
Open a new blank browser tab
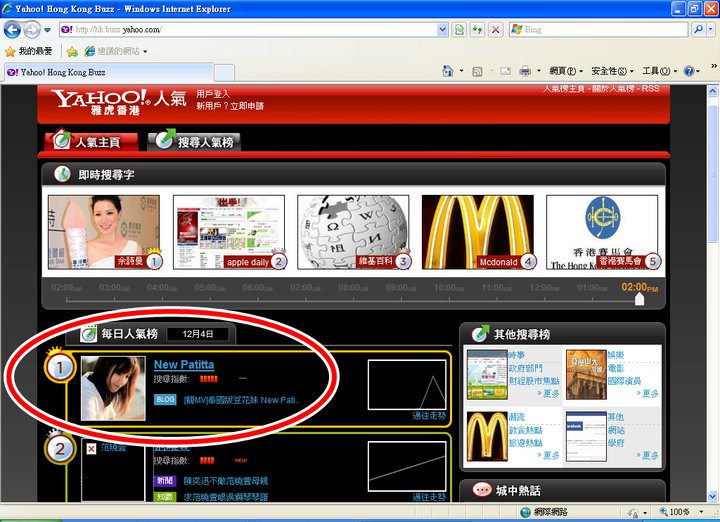tap(225, 73)
